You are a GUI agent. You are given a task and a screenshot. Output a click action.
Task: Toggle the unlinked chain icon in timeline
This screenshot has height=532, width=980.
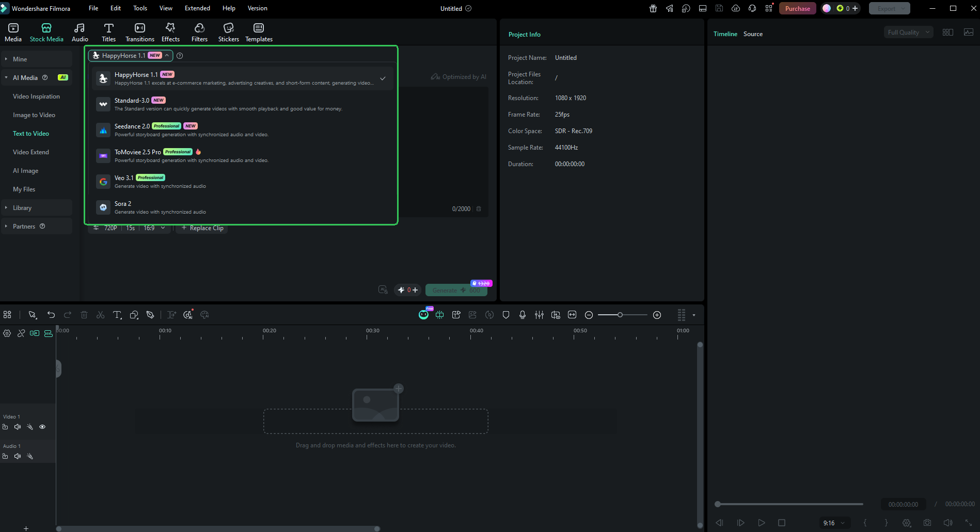tap(21, 333)
